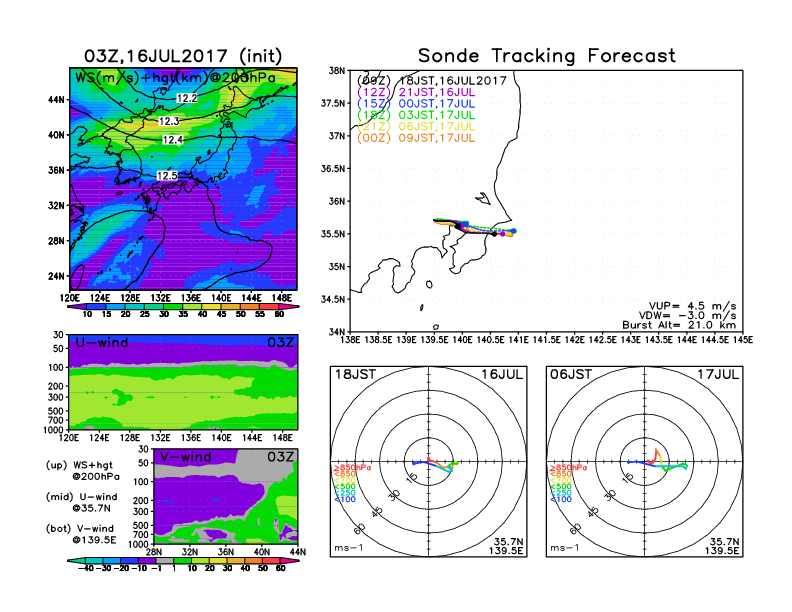792x612 pixels.
Task: Click the yellow segment between 40 and 45 on the wind speed color bar
Action: tap(212, 307)
